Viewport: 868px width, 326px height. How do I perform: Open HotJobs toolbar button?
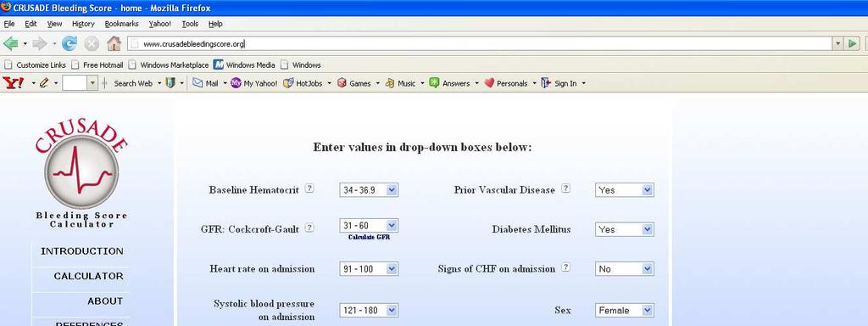pos(303,83)
